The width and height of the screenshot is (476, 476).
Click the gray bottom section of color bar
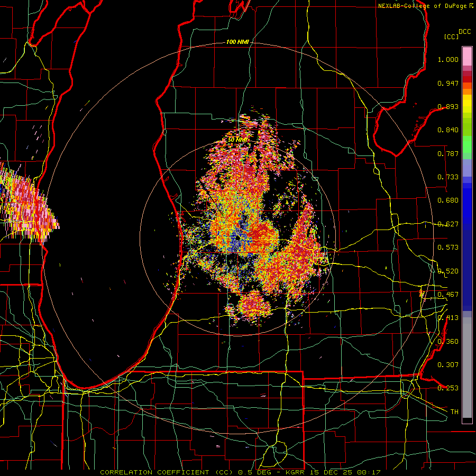[467, 368]
